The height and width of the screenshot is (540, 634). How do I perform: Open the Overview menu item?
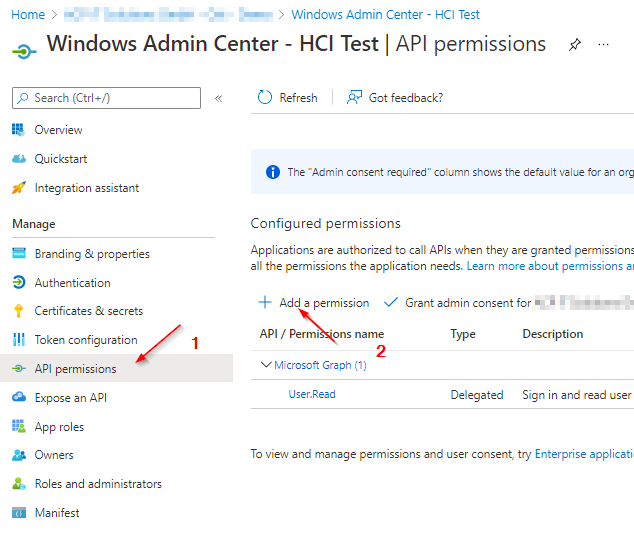click(59, 130)
